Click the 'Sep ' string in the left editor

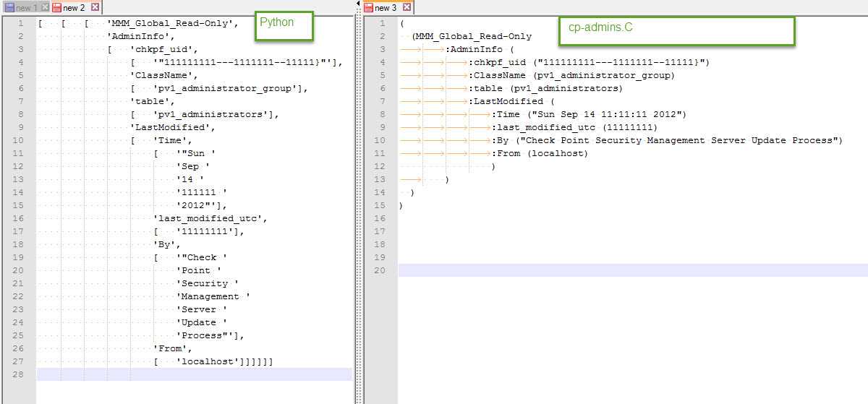(193, 166)
